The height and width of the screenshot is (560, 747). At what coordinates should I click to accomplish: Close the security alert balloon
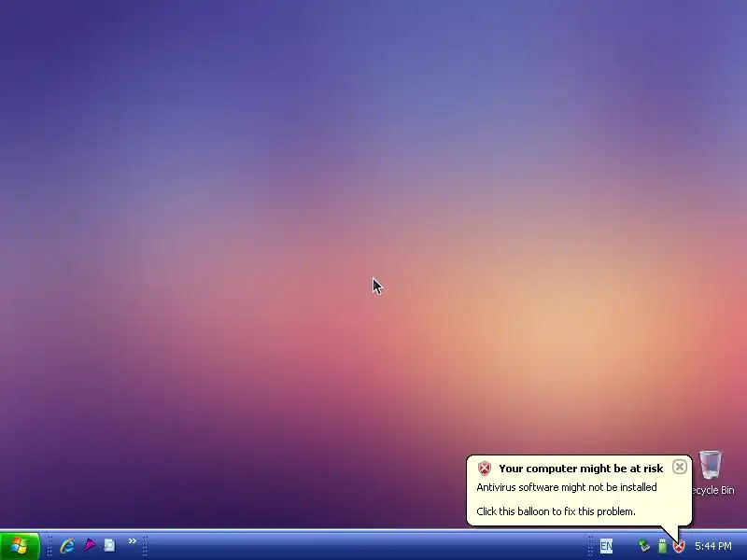point(680,467)
